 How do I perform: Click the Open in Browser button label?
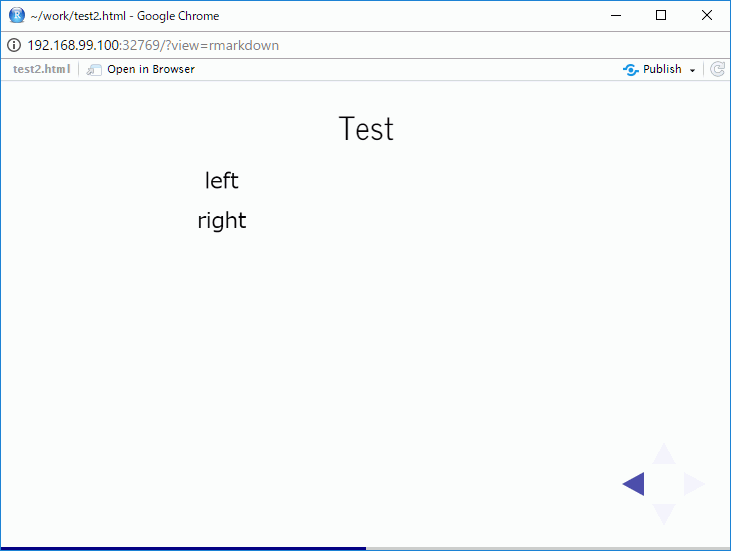click(x=151, y=69)
